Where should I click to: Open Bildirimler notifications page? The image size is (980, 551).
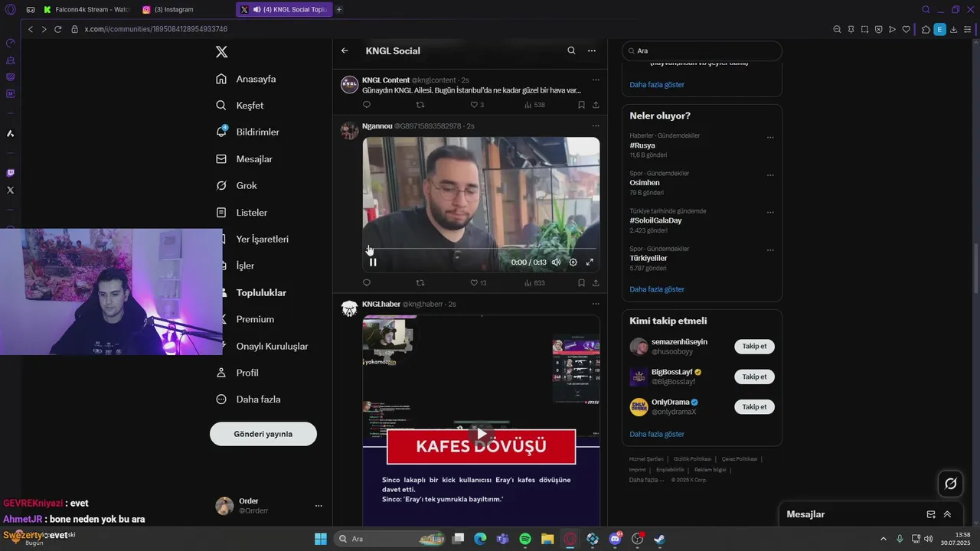pos(247,132)
